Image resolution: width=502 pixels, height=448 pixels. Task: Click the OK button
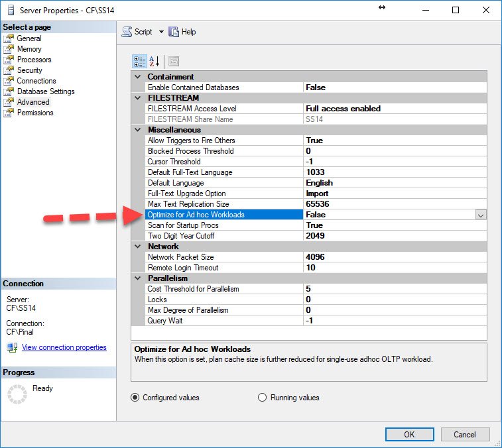pyautogui.click(x=409, y=435)
